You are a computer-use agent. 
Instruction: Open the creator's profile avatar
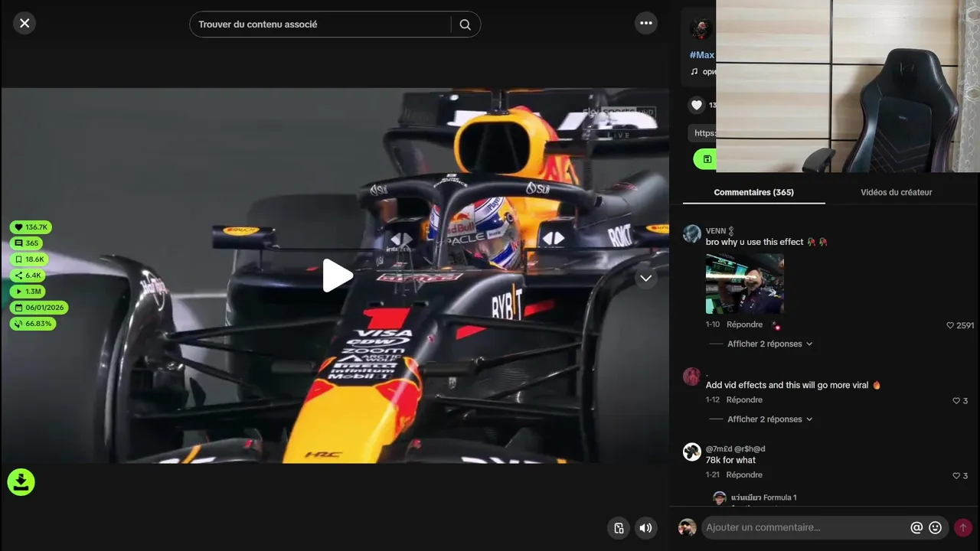point(701,29)
